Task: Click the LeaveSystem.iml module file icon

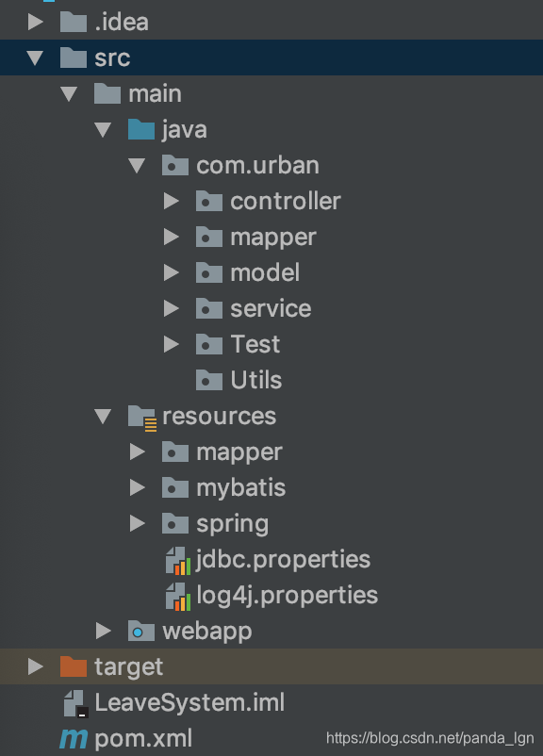Action: pyautogui.click(x=75, y=703)
